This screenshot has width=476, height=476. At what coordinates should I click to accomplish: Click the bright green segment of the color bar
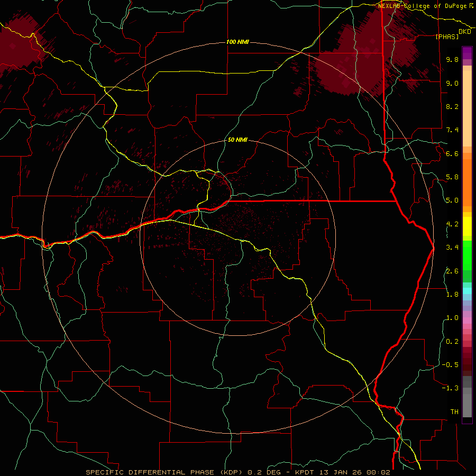pyautogui.click(x=467, y=255)
